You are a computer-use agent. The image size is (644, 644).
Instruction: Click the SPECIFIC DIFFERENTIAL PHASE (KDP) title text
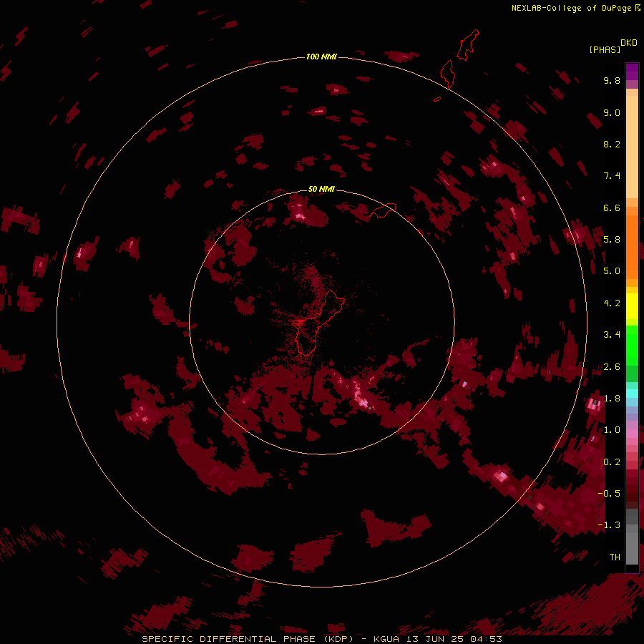(x=248, y=639)
